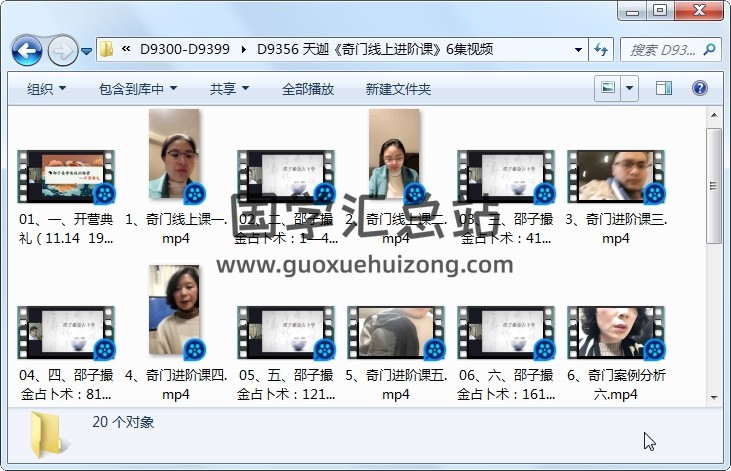Open the recent pages dropdown arrow
This screenshot has height=471, width=731.
pos(86,51)
